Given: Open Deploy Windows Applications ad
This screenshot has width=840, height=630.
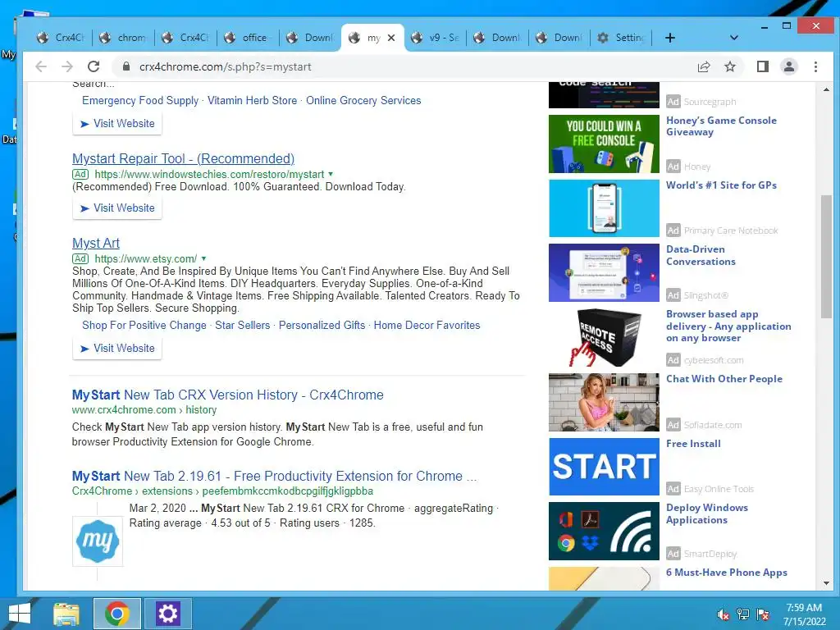Looking at the screenshot, I should pos(707,514).
